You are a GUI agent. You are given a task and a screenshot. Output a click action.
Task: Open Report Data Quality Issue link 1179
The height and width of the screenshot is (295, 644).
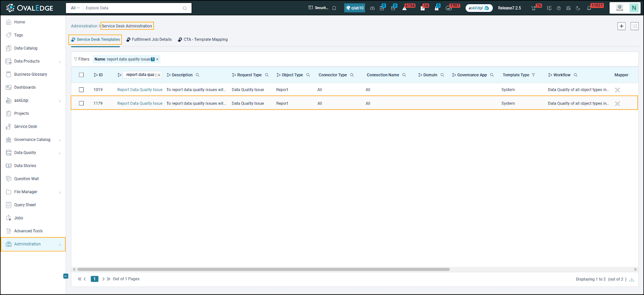click(x=140, y=103)
